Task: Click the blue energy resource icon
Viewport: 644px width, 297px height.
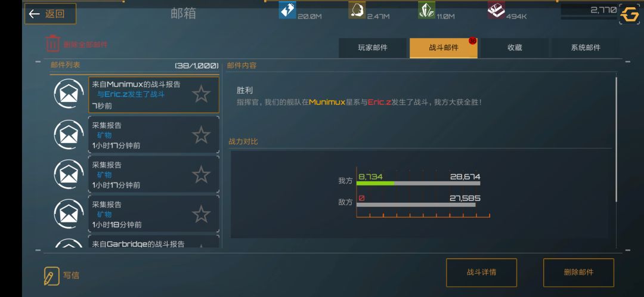Action: point(287,10)
